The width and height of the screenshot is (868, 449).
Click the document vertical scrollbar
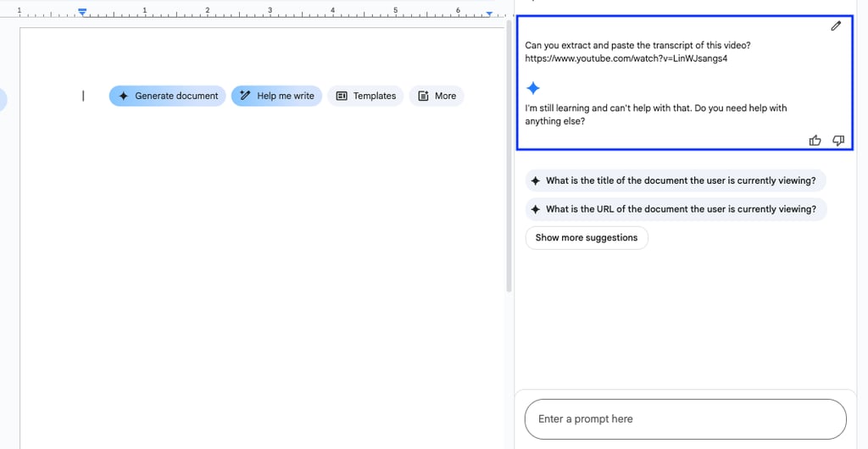tap(509, 158)
